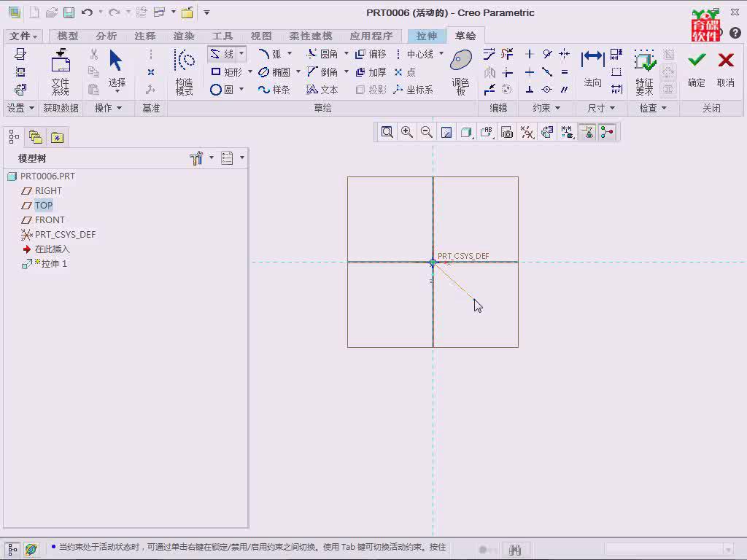Screen dimensions: 747x560
Task: Select the Spline (样条) tool
Action: point(274,90)
